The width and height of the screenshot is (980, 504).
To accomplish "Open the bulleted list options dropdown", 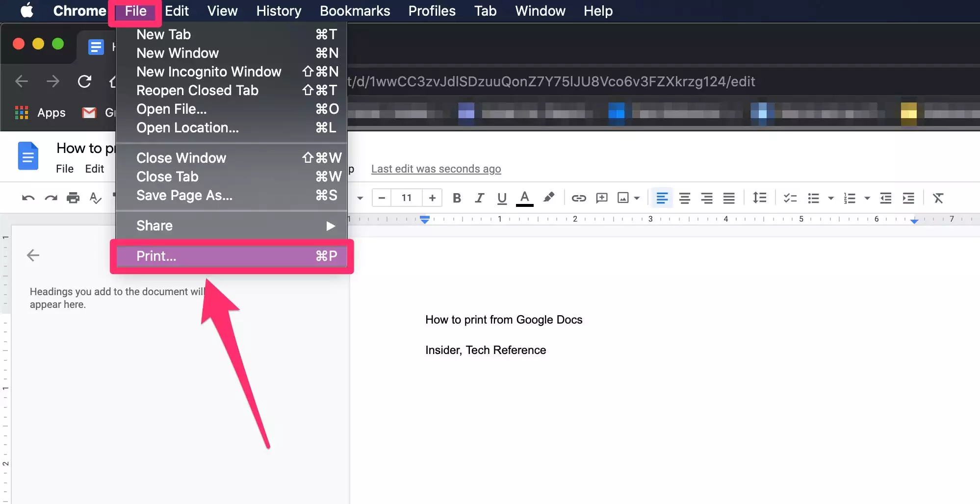I will tap(831, 198).
